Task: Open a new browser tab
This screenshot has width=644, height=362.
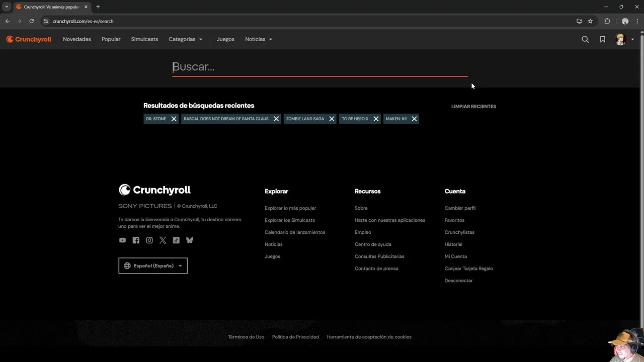Action: coord(98,7)
